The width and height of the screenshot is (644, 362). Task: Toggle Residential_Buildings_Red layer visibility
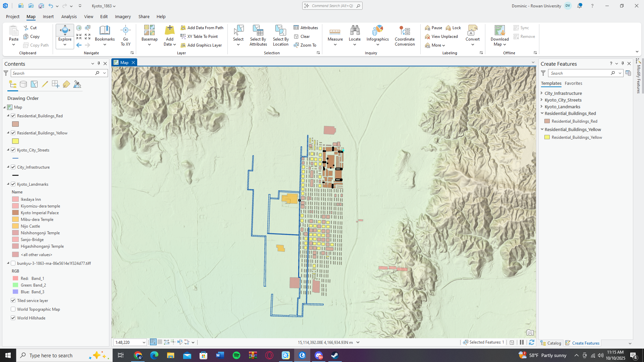tap(13, 116)
